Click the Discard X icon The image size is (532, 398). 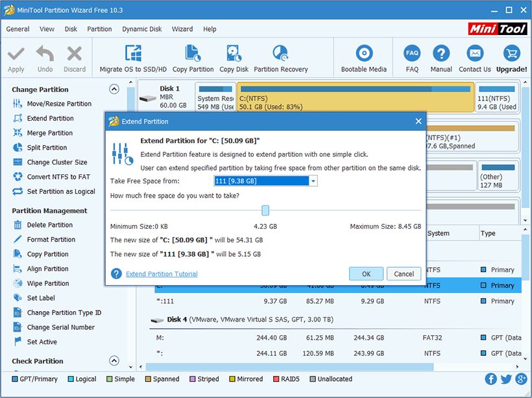tap(75, 54)
